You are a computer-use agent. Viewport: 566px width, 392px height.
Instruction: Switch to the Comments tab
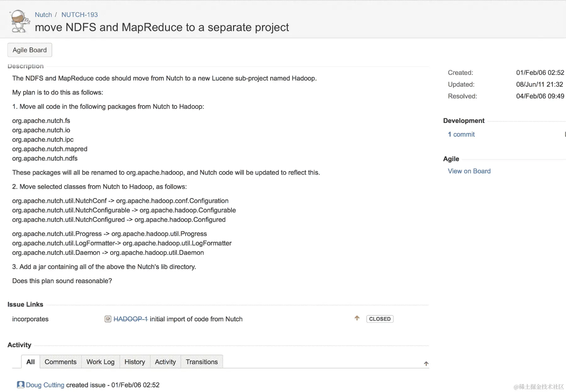[60, 362]
